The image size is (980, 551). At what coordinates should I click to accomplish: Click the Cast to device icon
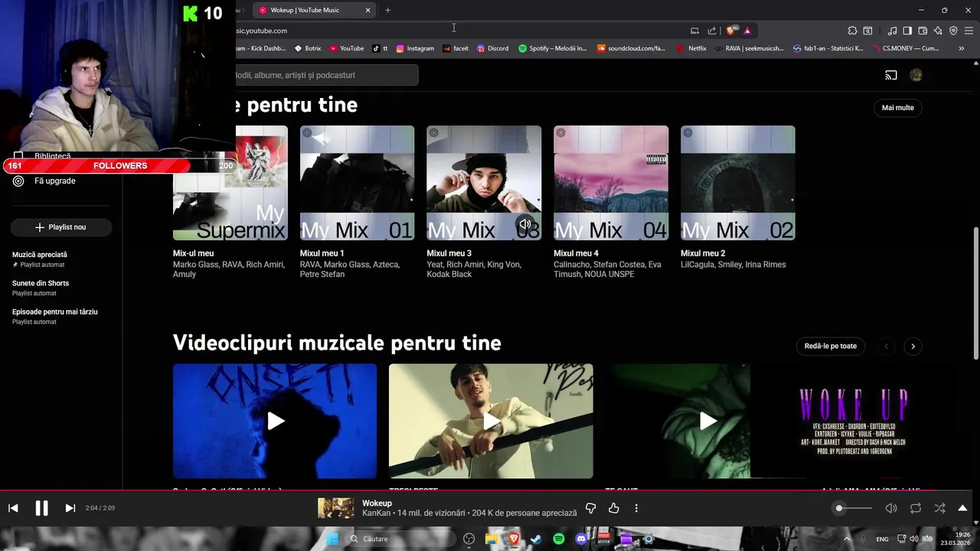pos(891,75)
